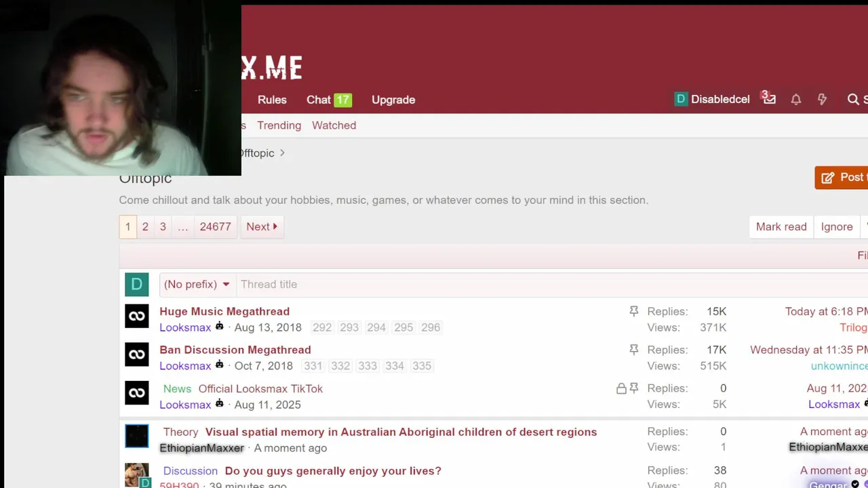The width and height of the screenshot is (868, 488).
Task: Click the pencil icon on Post thread button
Action: [x=827, y=178]
